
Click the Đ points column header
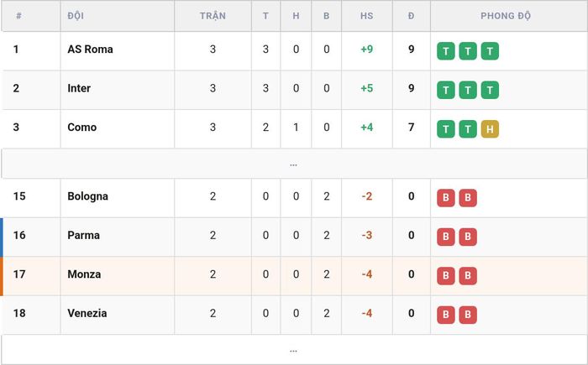click(411, 16)
